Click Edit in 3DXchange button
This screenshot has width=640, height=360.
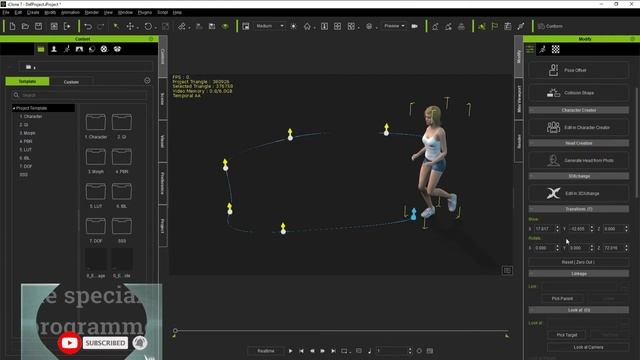coord(578,193)
